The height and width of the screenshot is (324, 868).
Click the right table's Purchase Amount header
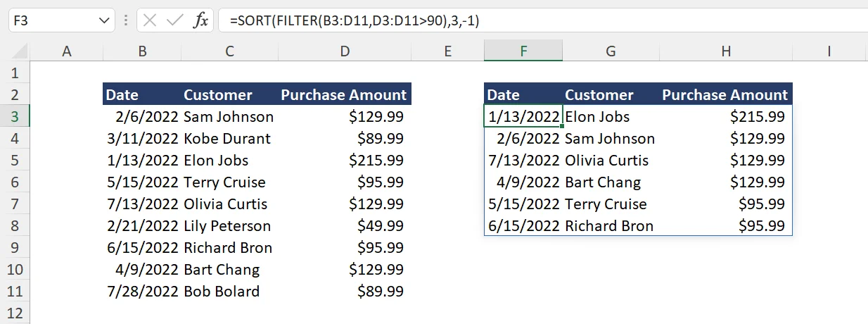click(725, 95)
